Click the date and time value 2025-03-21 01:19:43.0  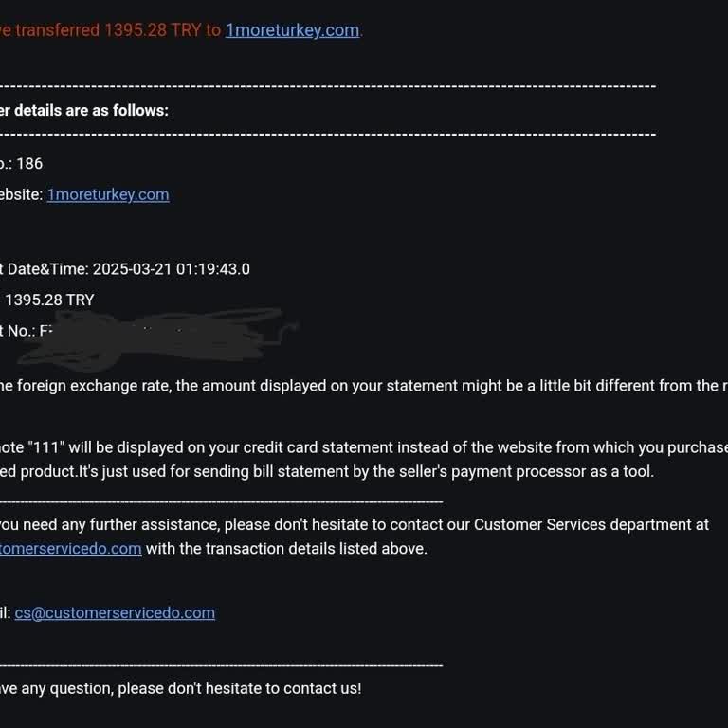pyautogui.click(x=171, y=268)
